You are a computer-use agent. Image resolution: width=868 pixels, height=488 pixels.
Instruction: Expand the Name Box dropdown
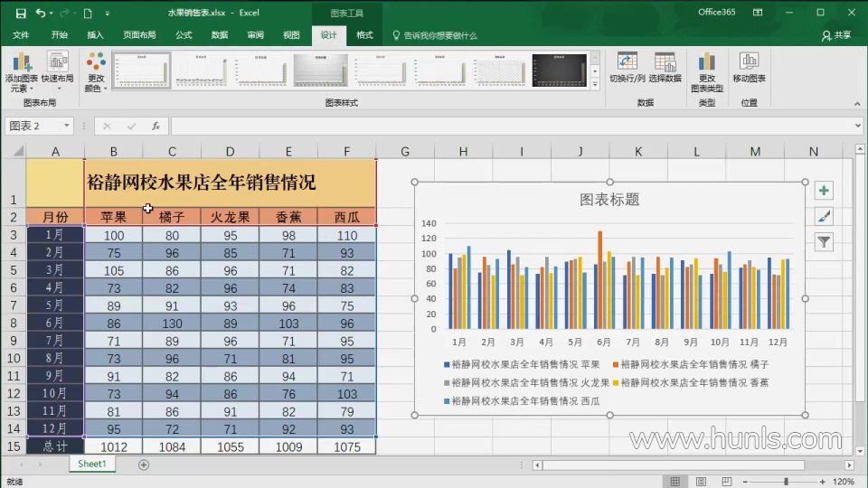coord(66,127)
